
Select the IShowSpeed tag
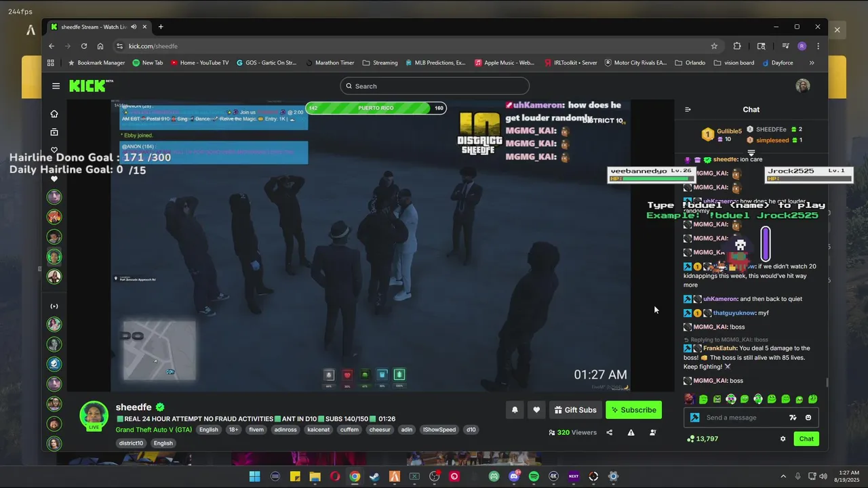(439, 430)
